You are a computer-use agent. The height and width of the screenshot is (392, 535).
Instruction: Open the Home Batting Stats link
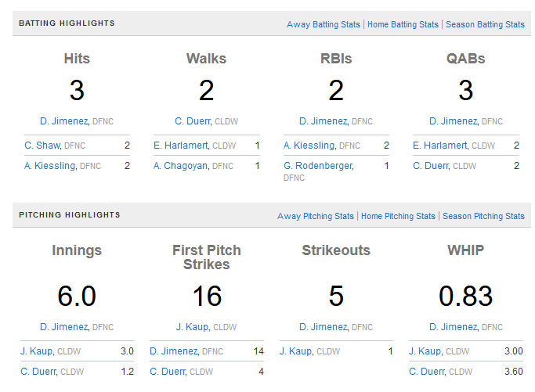coord(403,24)
